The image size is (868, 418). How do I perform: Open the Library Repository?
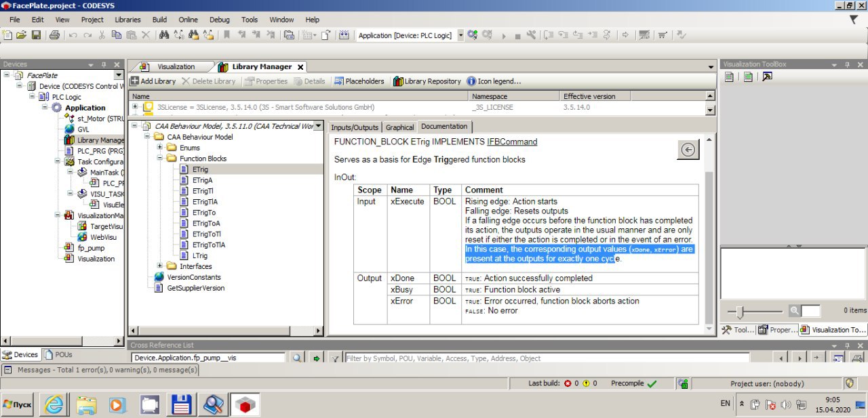(x=427, y=81)
